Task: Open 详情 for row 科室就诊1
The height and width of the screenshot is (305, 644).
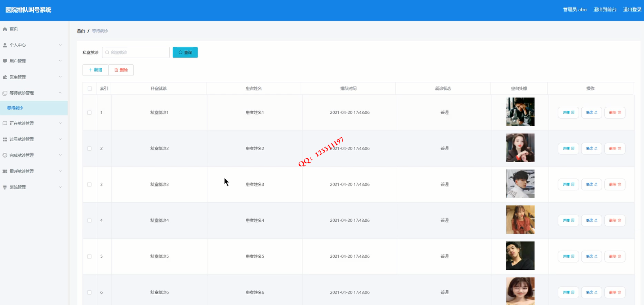Action: coord(568,113)
